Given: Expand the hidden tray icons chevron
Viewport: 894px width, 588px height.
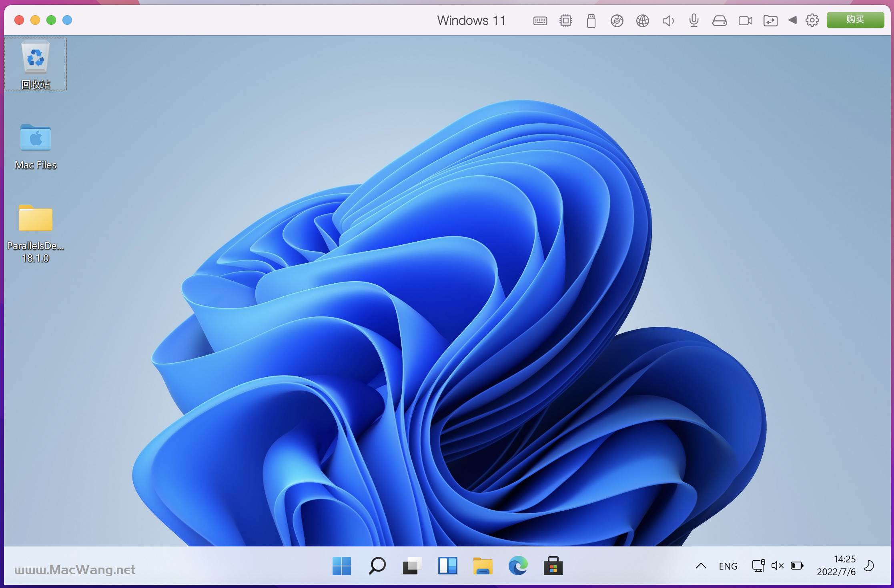Looking at the screenshot, I should coord(701,566).
